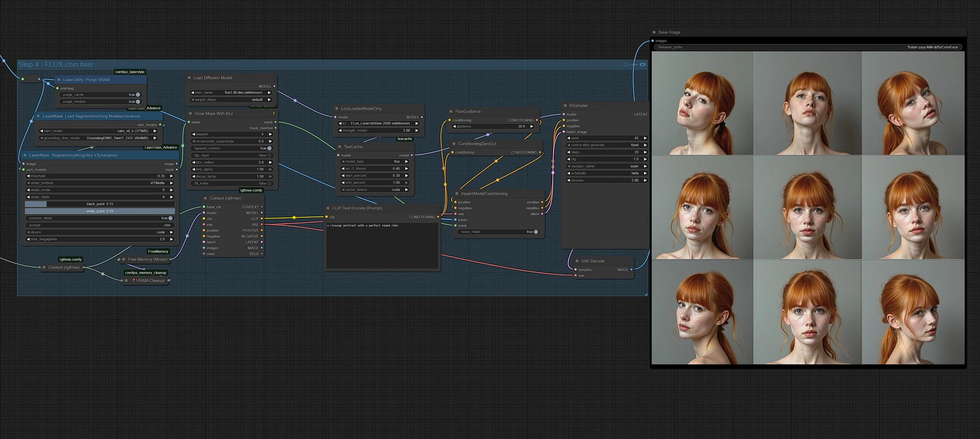
Task: Collapse the Load Diffusion Model node dot
Action: 189,78
